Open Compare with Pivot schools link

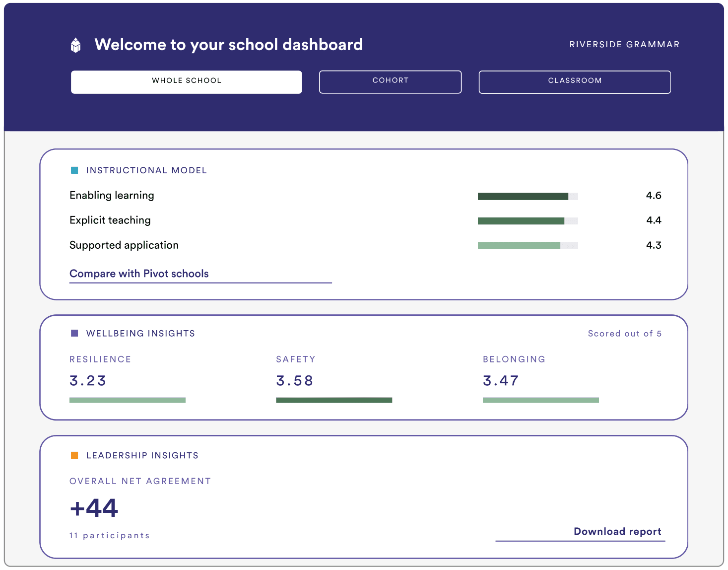pos(139,274)
